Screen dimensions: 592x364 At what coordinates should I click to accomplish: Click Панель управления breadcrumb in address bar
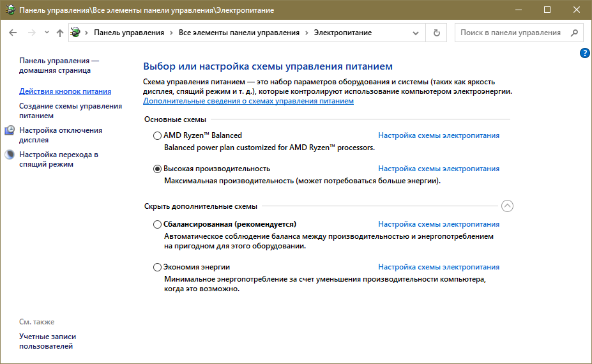(x=128, y=33)
